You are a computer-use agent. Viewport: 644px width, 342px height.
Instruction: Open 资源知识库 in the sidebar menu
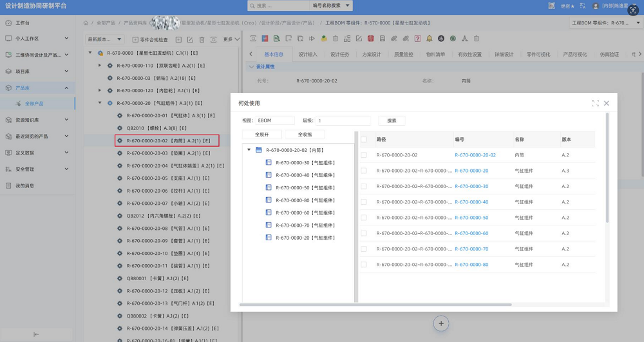(x=37, y=120)
